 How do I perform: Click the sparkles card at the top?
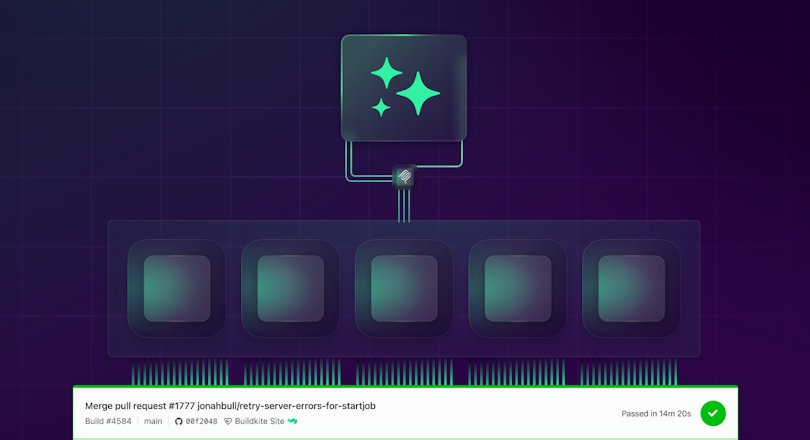[x=404, y=88]
